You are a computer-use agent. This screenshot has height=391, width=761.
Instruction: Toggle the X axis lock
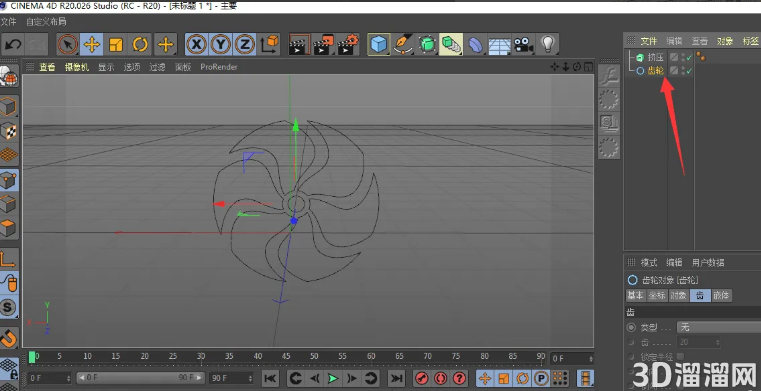(197, 45)
